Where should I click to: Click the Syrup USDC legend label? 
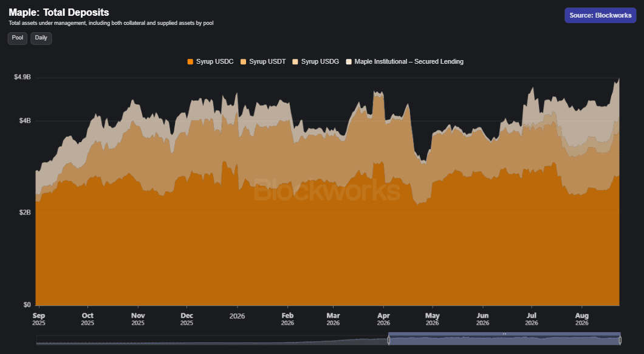click(215, 61)
